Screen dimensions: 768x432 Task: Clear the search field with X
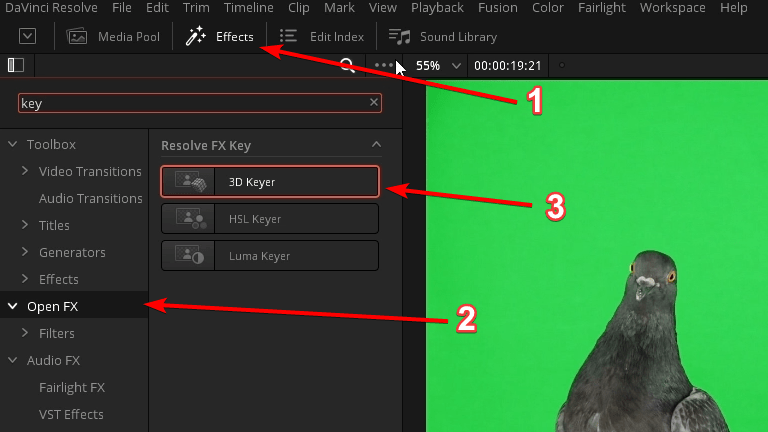tap(374, 102)
